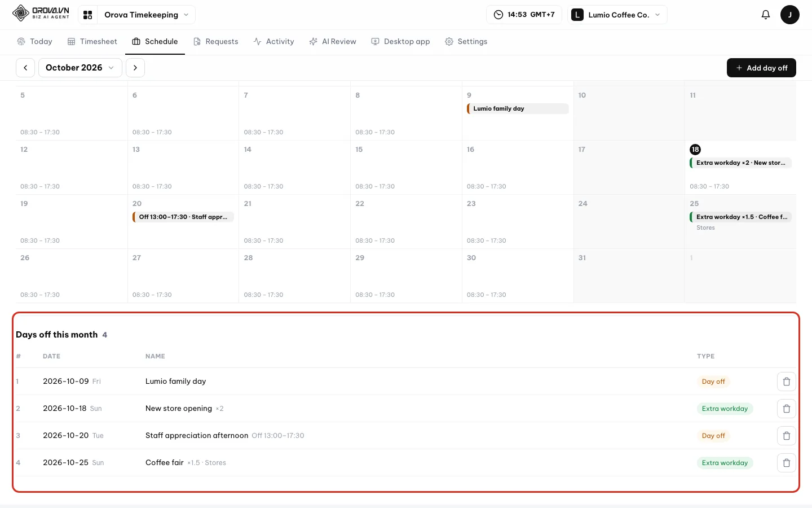
Task: Expand the October 2026 month picker
Action: click(80, 68)
